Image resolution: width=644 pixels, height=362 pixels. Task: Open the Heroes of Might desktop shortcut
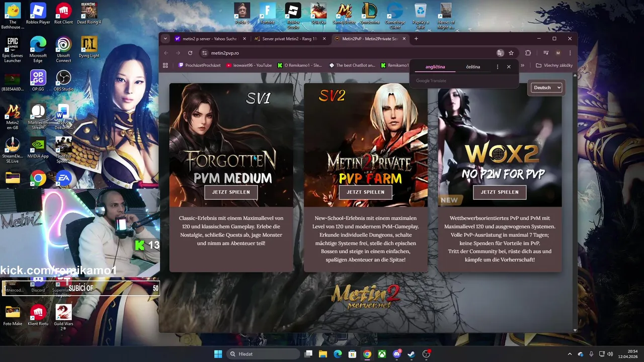446,16
